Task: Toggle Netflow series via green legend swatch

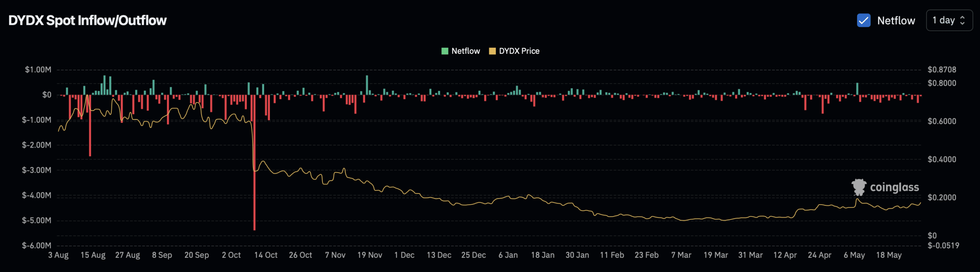Action: (x=444, y=51)
